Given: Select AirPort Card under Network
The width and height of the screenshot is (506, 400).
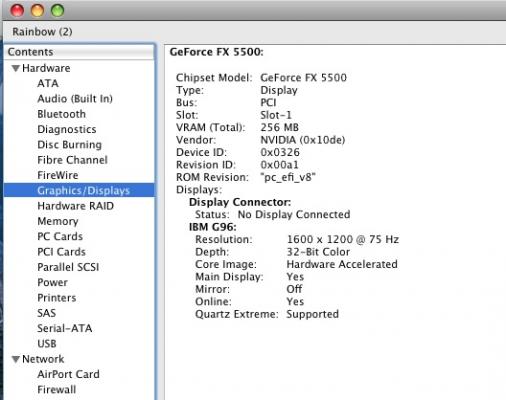Looking at the screenshot, I should click(68, 375).
